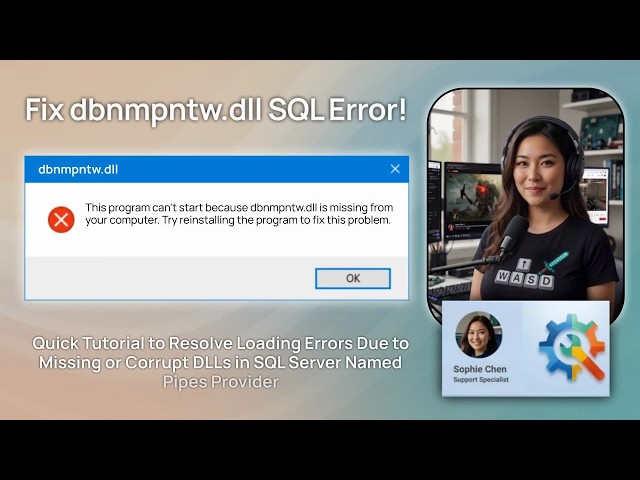Click the colorful gear and wrench logo
Screen dimensions: 640x480
point(571,347)
